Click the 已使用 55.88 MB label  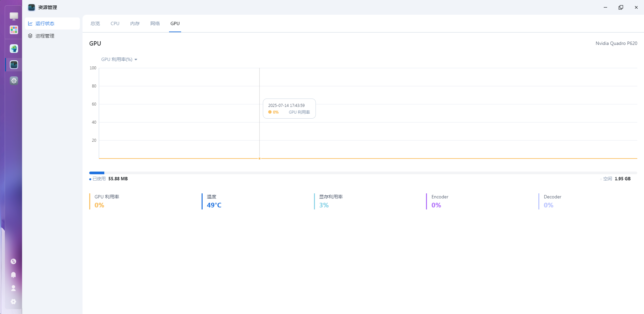109,179
